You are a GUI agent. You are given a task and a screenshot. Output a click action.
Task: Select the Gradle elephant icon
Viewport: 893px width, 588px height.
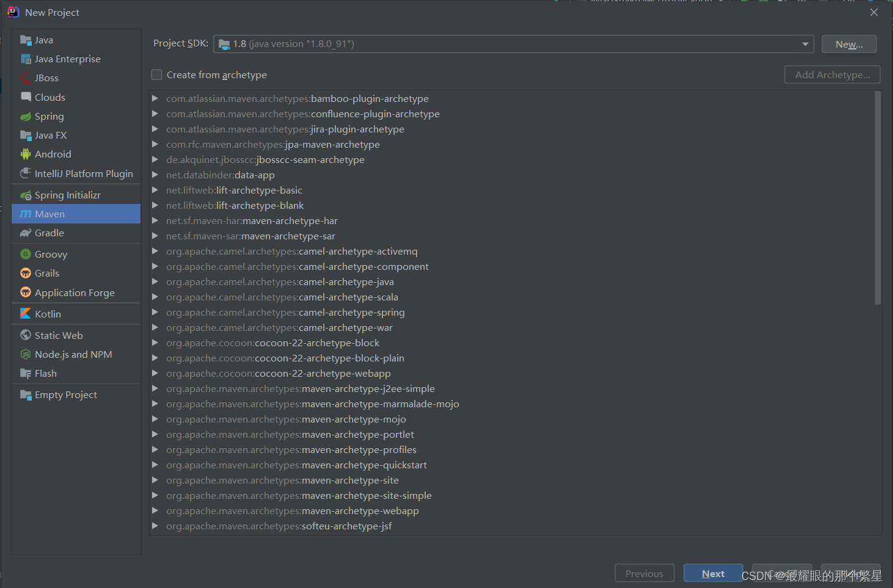(26, 233)
